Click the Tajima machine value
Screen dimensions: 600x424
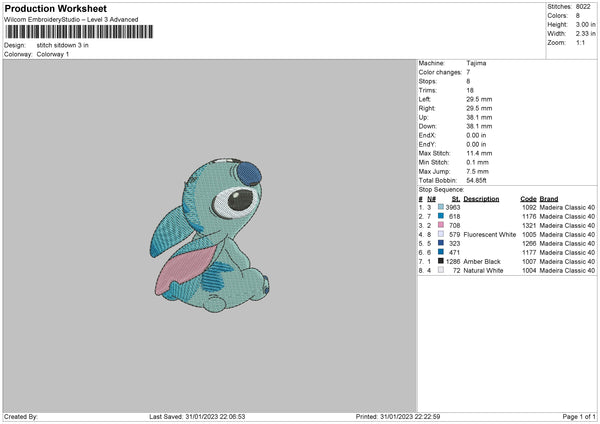pos(477,63)
